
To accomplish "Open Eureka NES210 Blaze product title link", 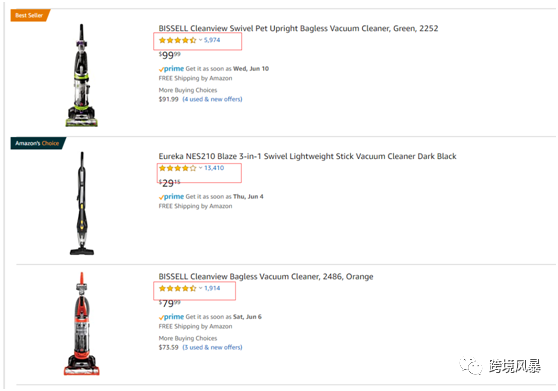I will pyautogui.click(x=307, y=156).
